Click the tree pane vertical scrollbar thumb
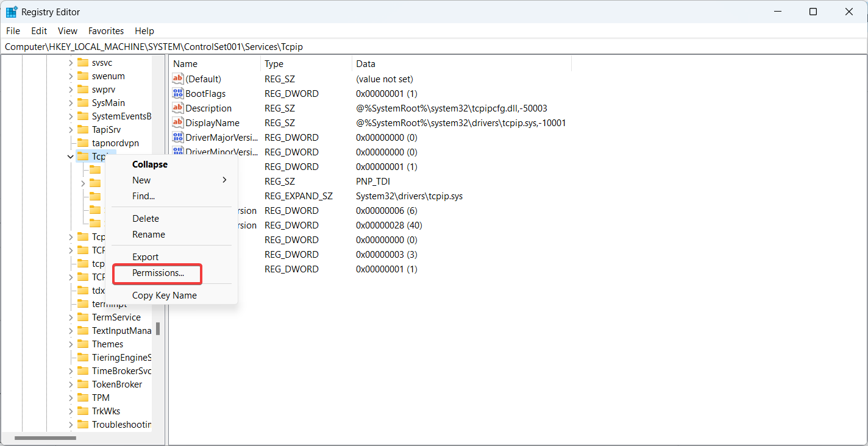Image resolution: width=868 pixels, height=446 pixels. 158,329
